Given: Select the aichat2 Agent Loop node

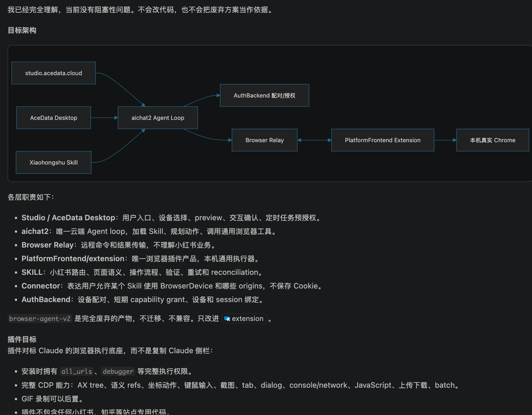Looking at the screenshot, I should coord(158,118).
